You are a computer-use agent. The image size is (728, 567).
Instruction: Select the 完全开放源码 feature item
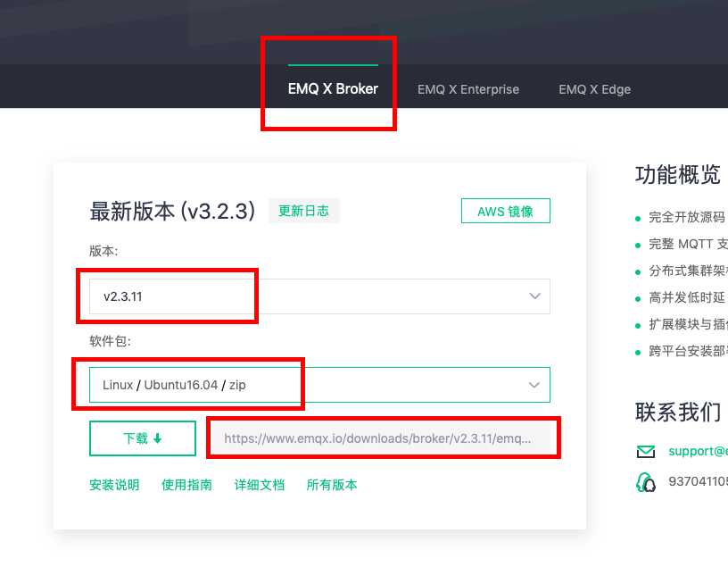tap(686, 217)
